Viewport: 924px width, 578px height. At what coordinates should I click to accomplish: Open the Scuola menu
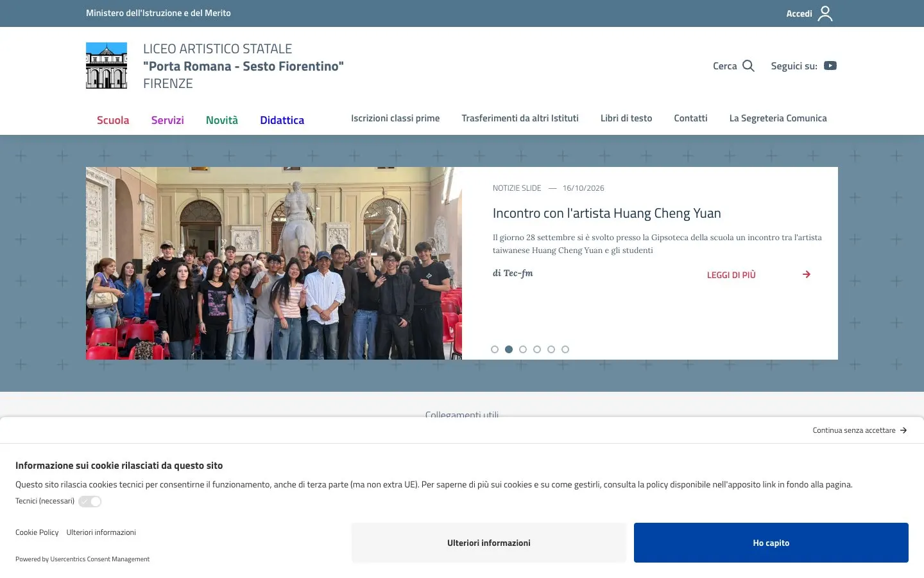click(113, 120)
